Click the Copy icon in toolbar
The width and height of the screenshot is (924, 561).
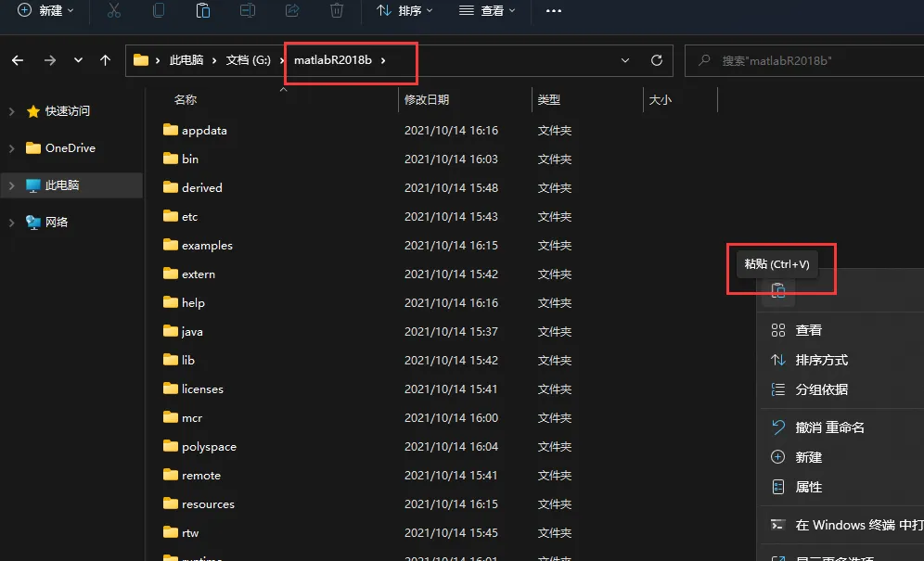pyautogui.click(x=159, y=10)
